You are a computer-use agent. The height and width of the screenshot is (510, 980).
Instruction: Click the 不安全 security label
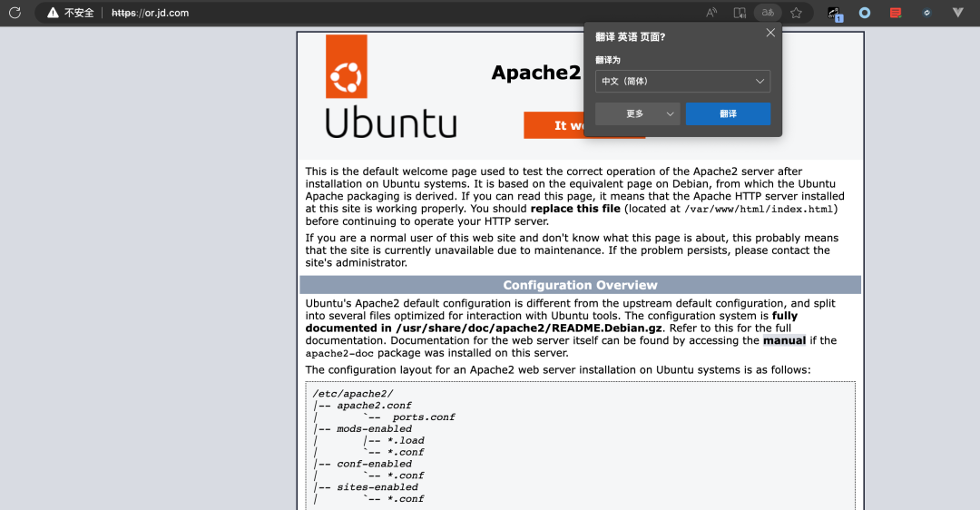point(79,13)
